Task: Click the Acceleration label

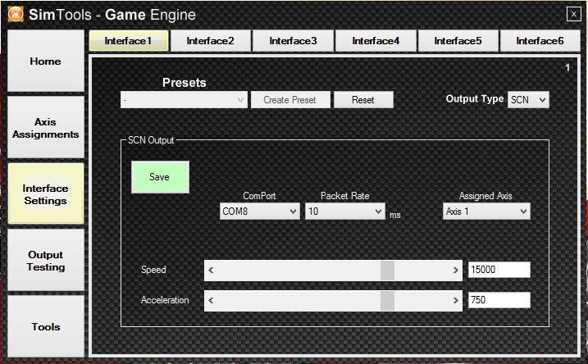Action: point(165,300)
